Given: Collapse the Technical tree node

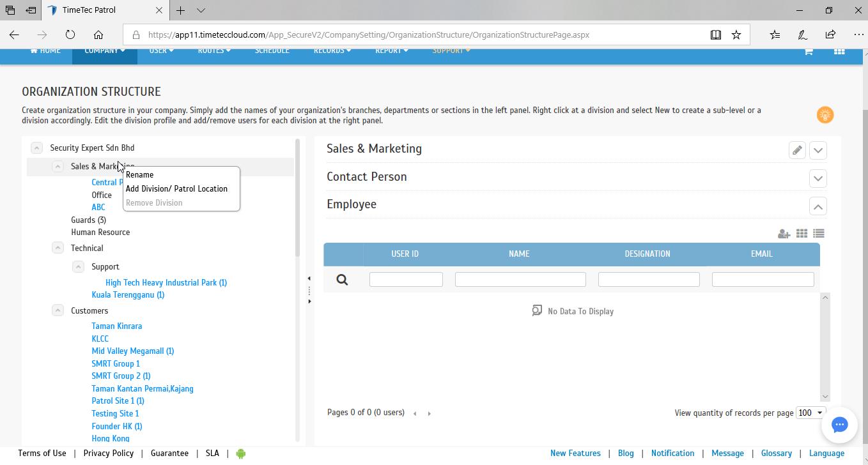Looking at the screenshot, I should point(58,248).
